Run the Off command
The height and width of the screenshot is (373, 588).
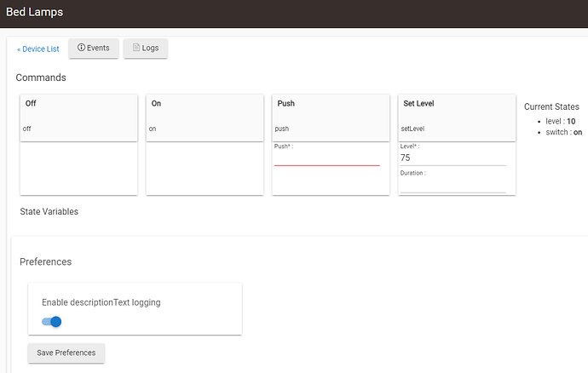[78, 118]
